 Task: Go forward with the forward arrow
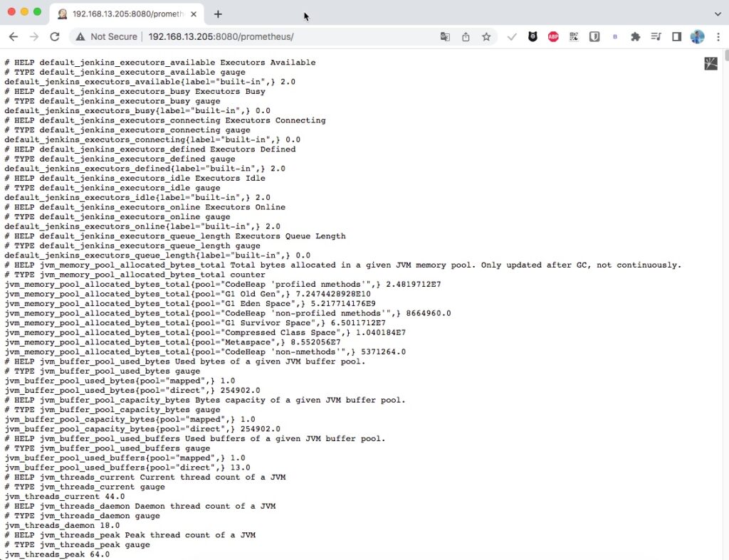(34, 37)
